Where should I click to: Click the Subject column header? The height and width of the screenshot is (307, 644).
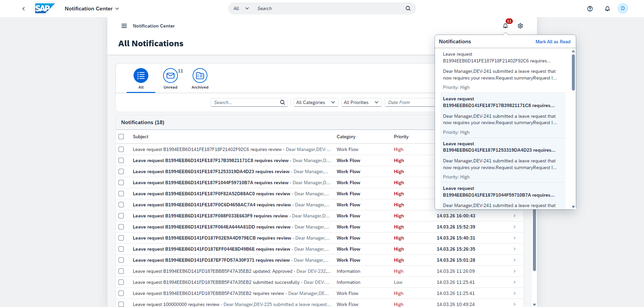(x=141, y=137)
